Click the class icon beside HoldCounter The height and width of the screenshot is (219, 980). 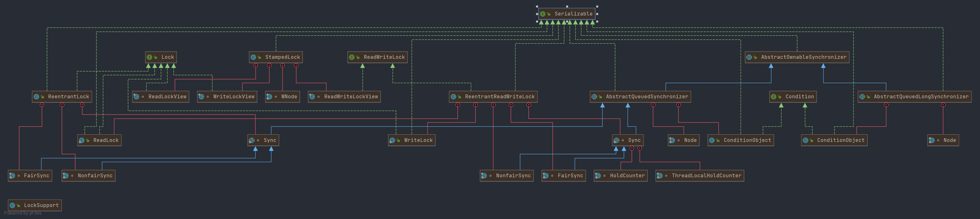click(x=598, y=176)
